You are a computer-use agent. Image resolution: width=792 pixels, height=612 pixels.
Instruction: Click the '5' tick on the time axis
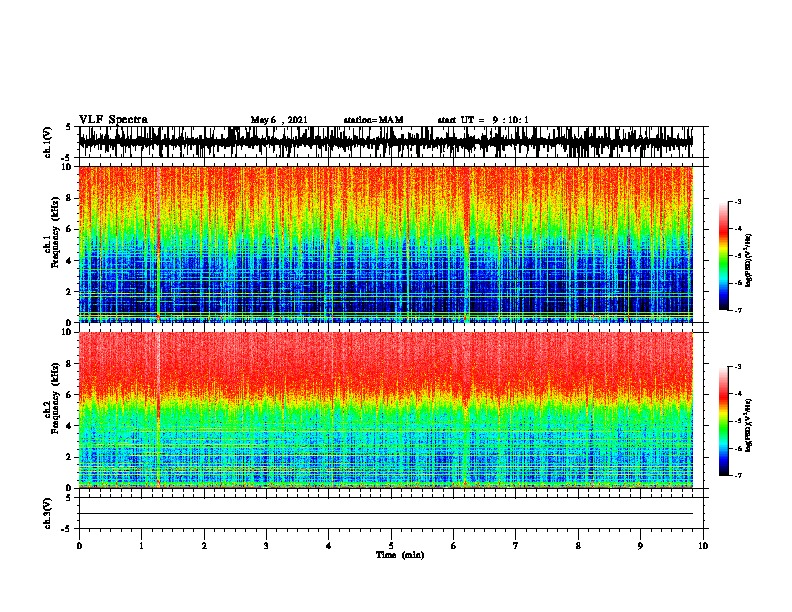pyautogui.click(x=391, y=546)
